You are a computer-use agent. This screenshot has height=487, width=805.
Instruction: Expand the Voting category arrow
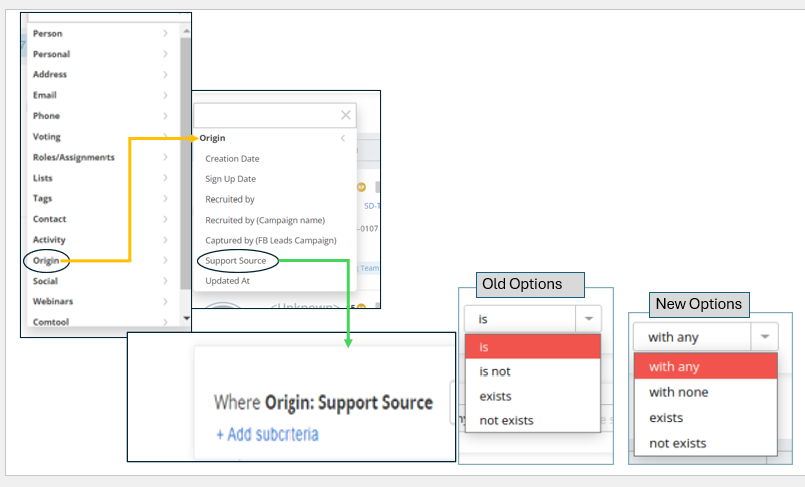point(165,137)
